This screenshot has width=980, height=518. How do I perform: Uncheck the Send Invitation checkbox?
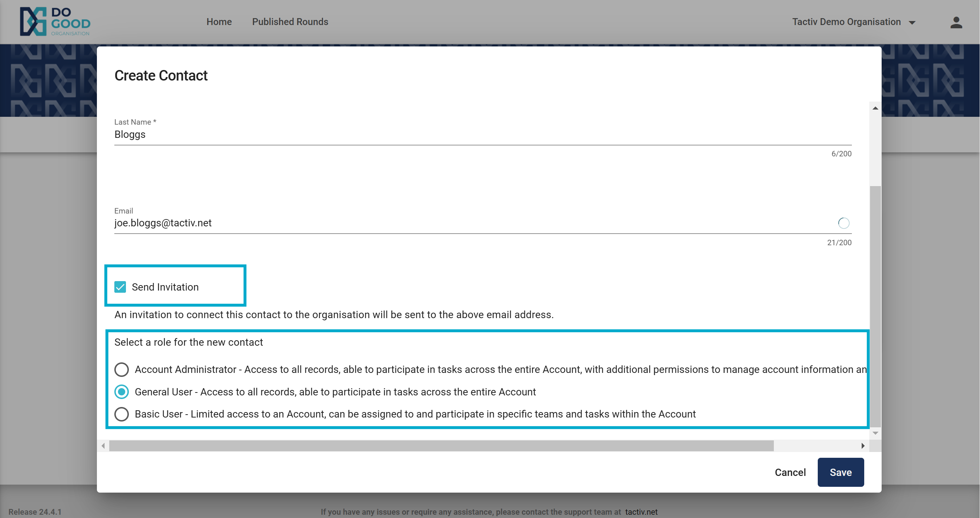pos(120,287)
